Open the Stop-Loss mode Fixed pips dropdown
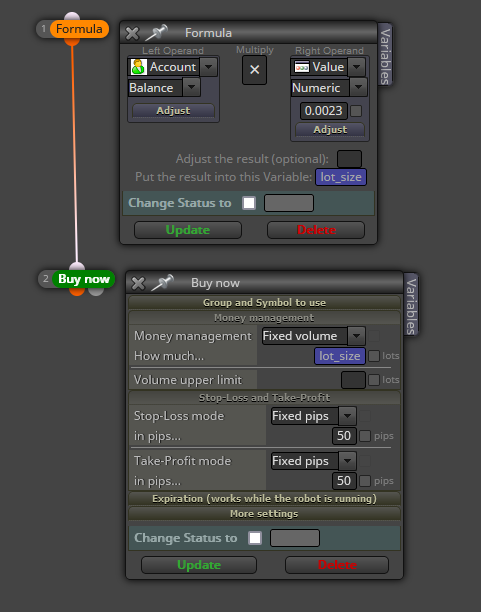Image resolution: width=481 pixels, height=612 pixels. (347, 416)
